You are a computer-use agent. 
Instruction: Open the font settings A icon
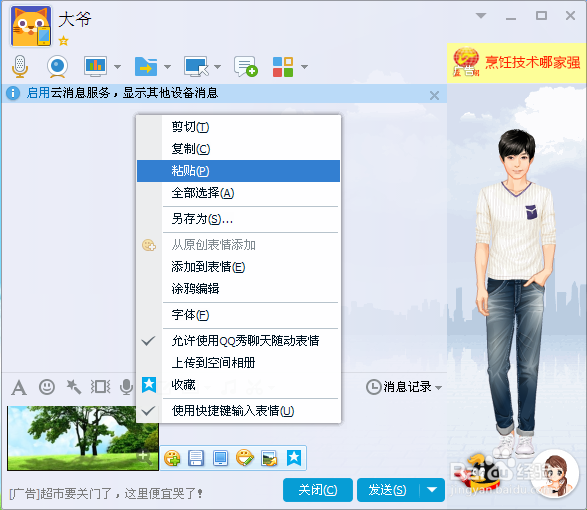(19, 387)
